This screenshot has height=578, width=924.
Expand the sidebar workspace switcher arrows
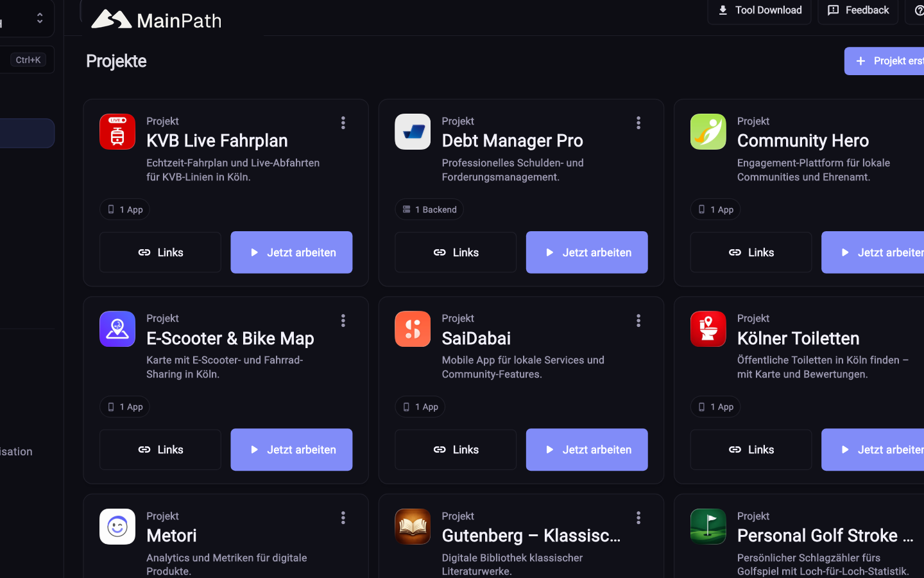pos(40,18)
